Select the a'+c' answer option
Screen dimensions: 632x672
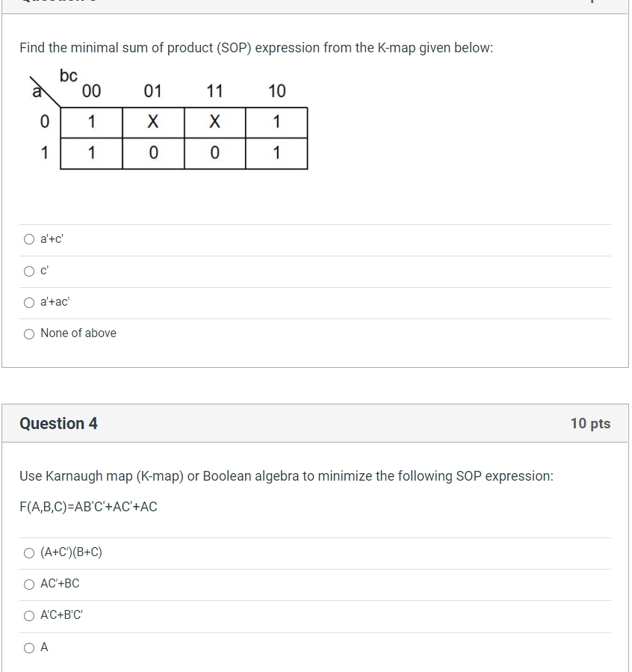pos(28,239)
